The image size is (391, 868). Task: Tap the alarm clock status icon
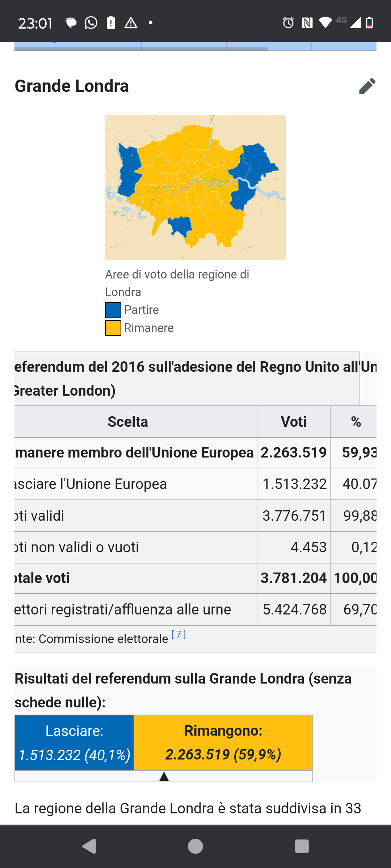click(x=288, y=23)
